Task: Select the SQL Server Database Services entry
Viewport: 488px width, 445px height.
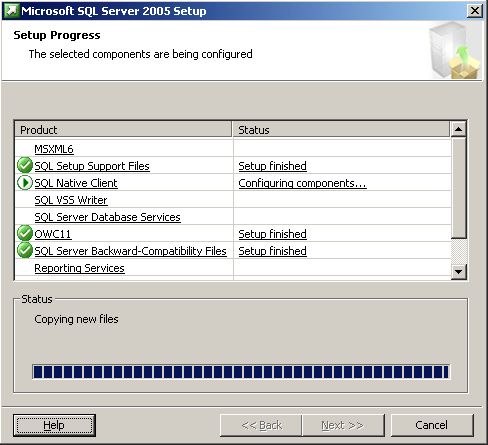Action: pyautogui.click(x=107, y=217)
